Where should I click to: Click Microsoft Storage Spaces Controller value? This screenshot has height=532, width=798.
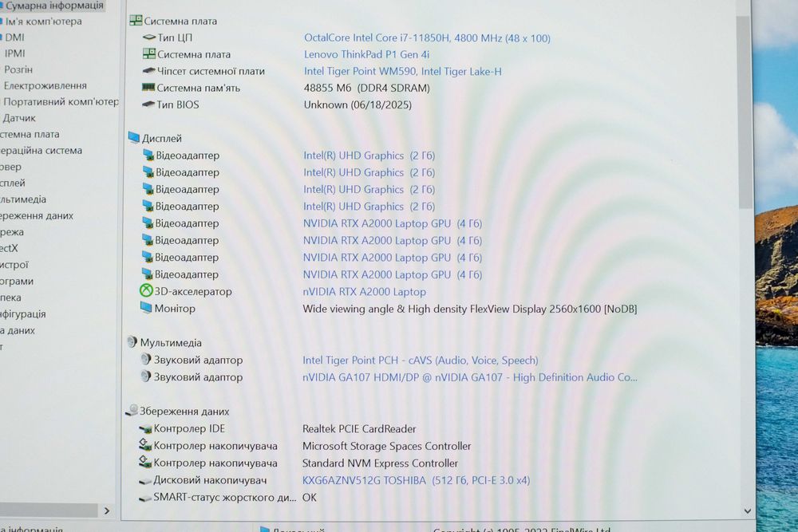tap(386, 446)
